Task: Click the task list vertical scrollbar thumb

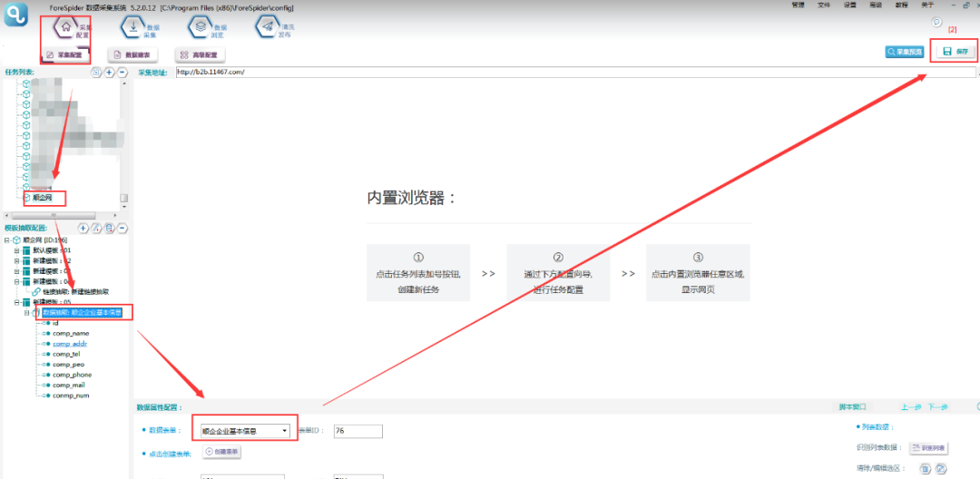Action: pos(123,198)
